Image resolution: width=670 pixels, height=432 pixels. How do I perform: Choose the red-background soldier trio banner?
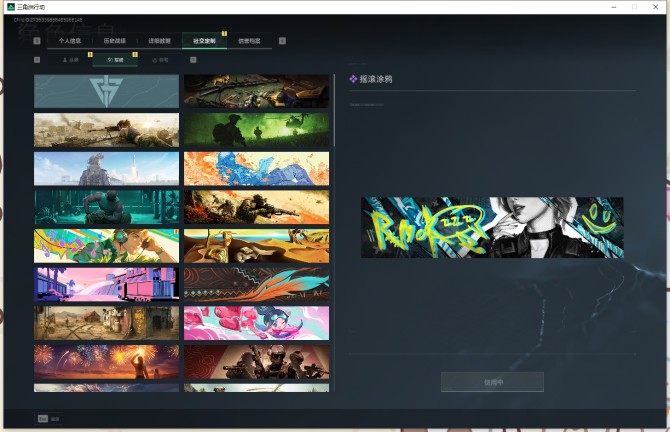[x=256, y=362]
